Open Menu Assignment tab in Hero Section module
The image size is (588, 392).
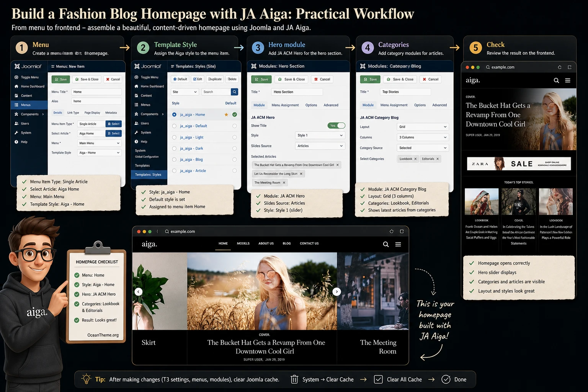pos(285,105)
